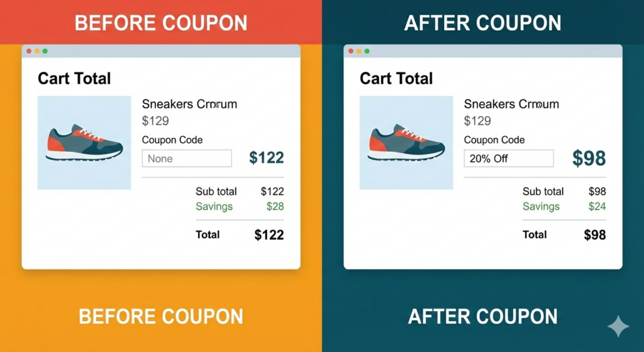644x352 pixels.
Task: Click red close dot on left window
Action: coord(29,51)
